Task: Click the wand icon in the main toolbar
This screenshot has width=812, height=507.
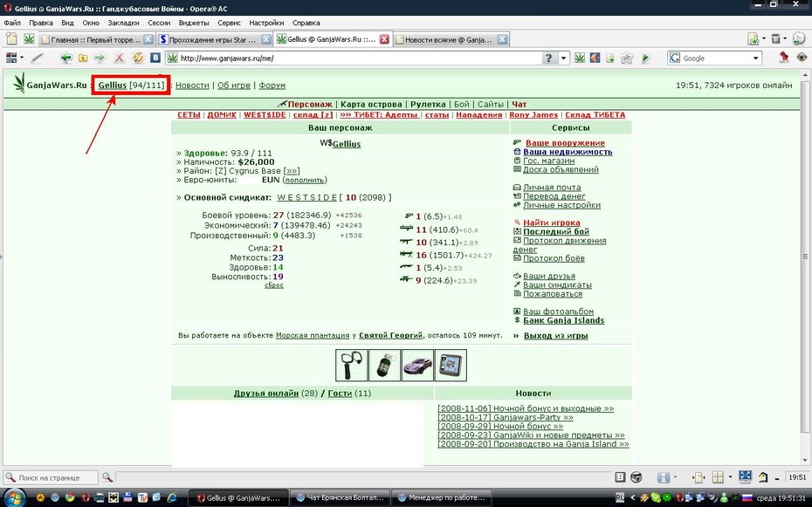Action: click(37, 58)
